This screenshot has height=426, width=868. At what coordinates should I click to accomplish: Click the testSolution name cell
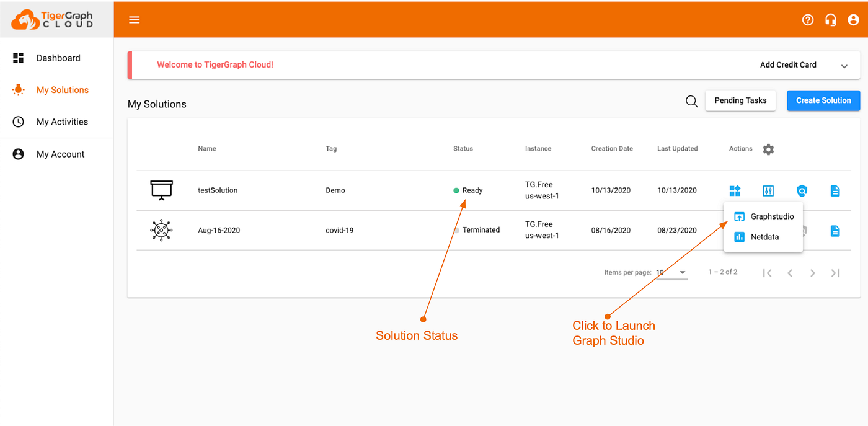(x=218, y=190)
